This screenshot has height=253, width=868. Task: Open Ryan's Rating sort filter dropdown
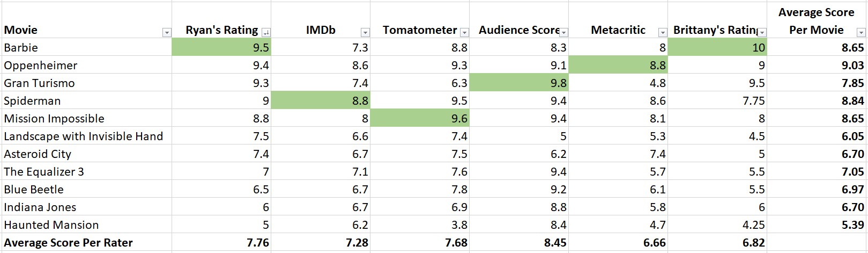pyautogui.click(x=265, y=33)
